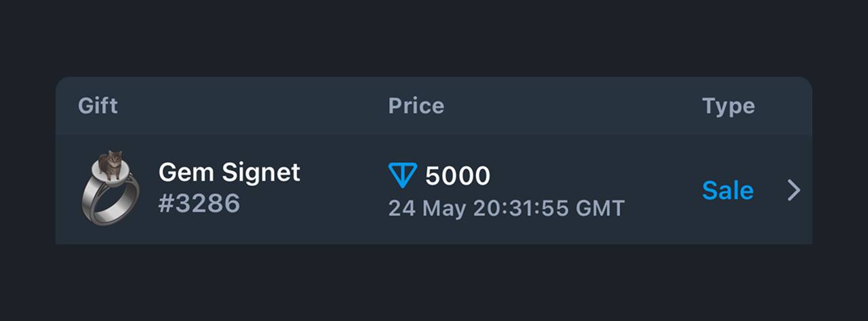
Task: Click the 24 May date text
Action: point(427,208)
